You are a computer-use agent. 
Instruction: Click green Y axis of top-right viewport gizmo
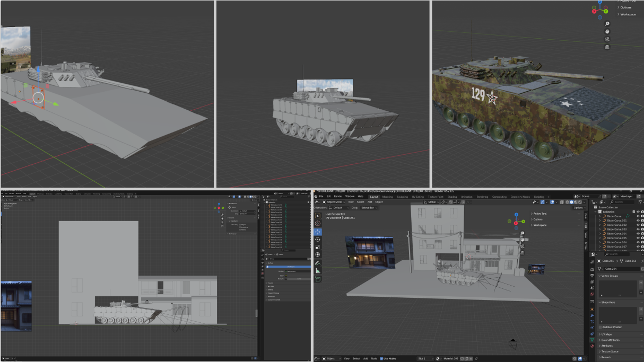point(605,10)
